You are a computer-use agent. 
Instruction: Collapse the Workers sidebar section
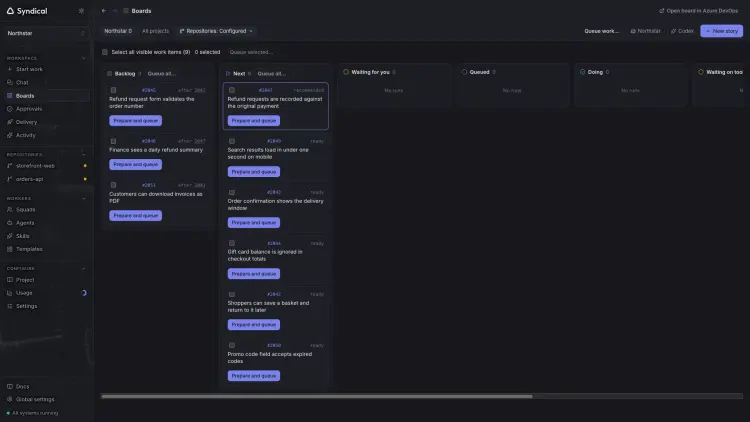coord(84,199)
